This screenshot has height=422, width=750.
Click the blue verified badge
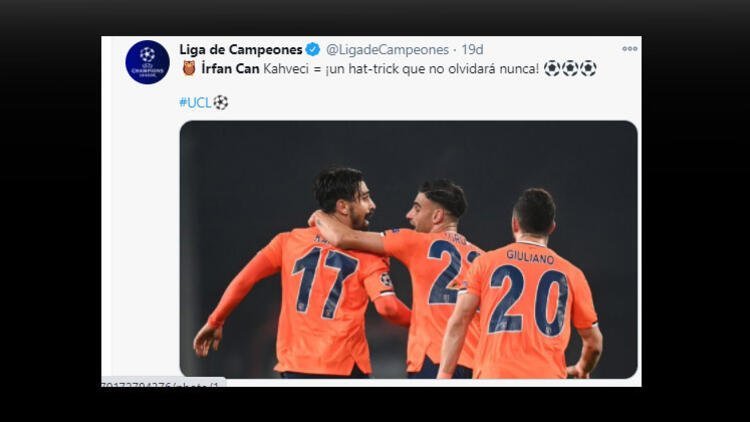click(x=313, y=49)
